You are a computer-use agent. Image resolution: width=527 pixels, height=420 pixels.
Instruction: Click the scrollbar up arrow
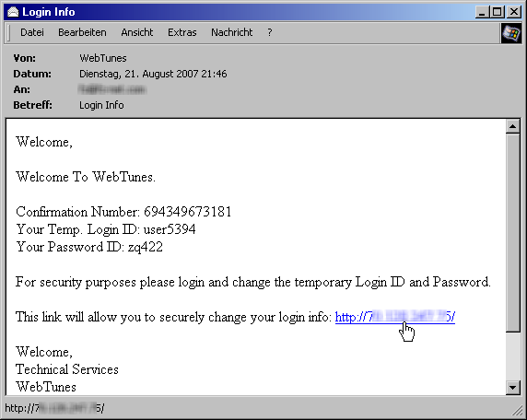(x=512, y=126)
